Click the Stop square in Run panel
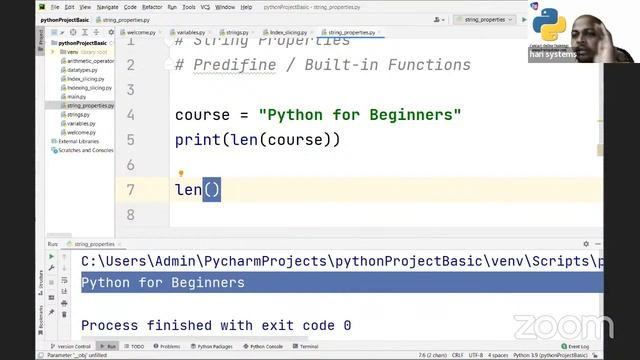640x360 pixels. point(51,282)
